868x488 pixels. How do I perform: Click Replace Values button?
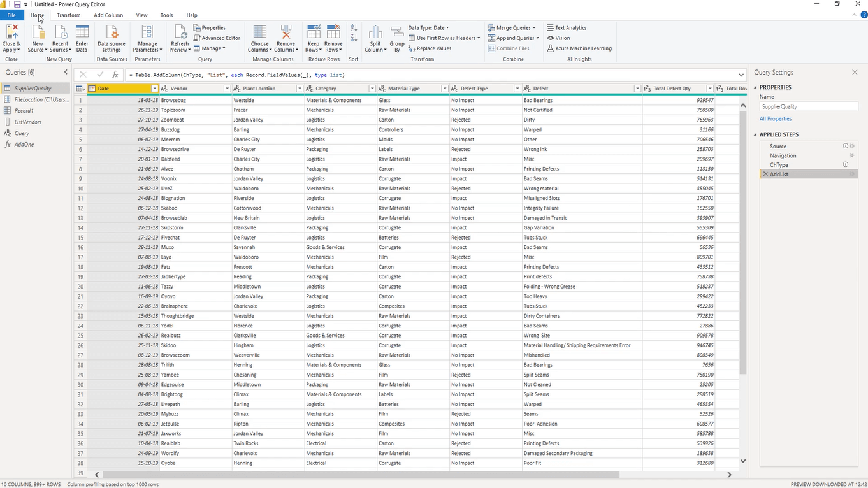[430, 48]
